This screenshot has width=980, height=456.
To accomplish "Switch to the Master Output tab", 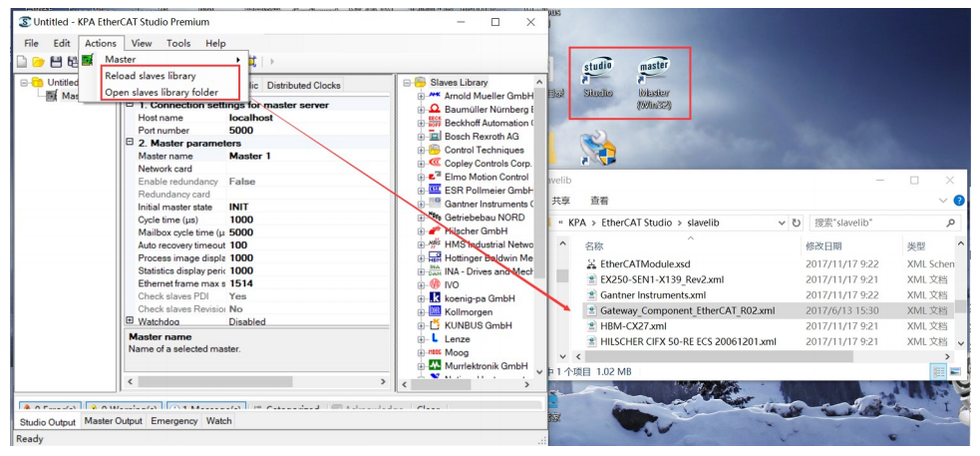I will pos(114,421).
